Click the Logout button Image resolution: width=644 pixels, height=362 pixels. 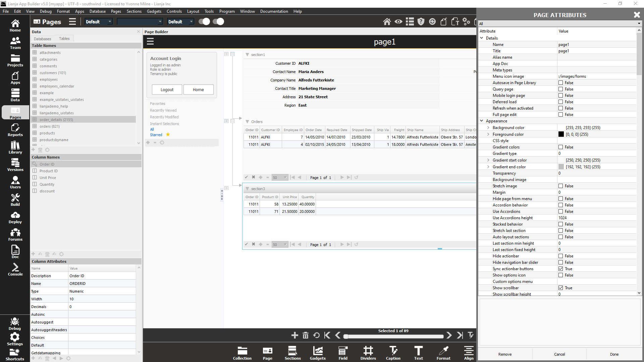tap(167, 90)
